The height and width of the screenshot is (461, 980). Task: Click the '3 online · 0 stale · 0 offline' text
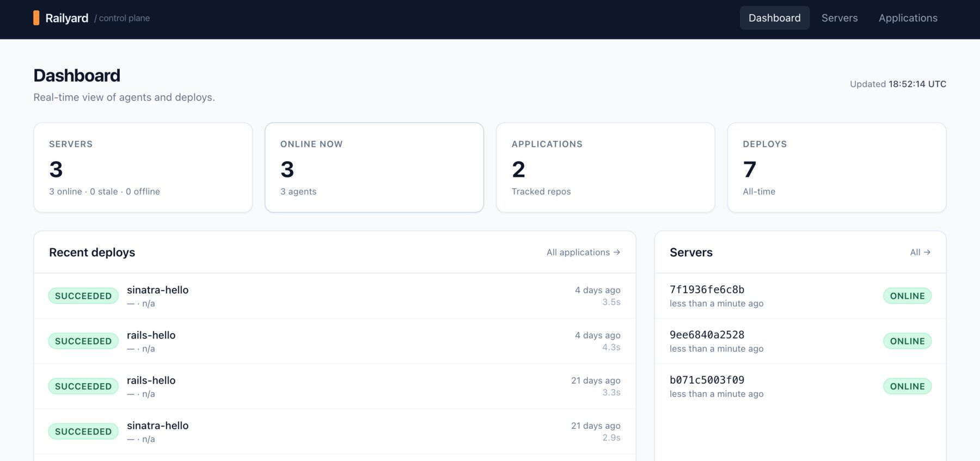pos(105,192)
